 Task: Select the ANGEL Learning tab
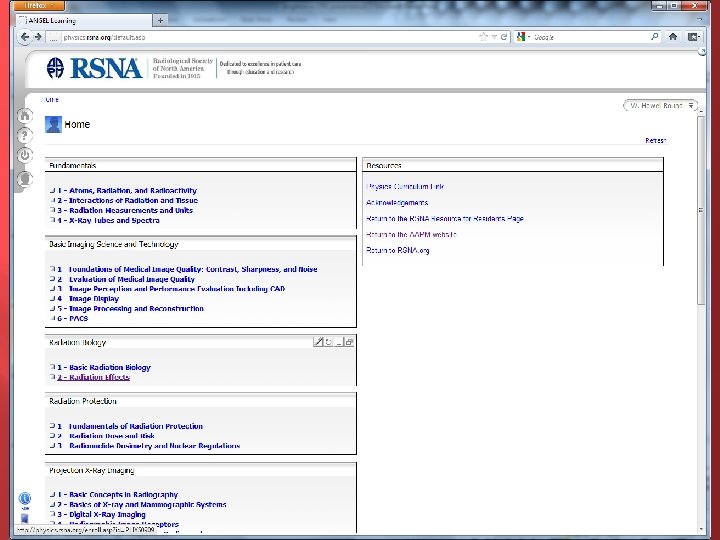click(x=84, y=20)
